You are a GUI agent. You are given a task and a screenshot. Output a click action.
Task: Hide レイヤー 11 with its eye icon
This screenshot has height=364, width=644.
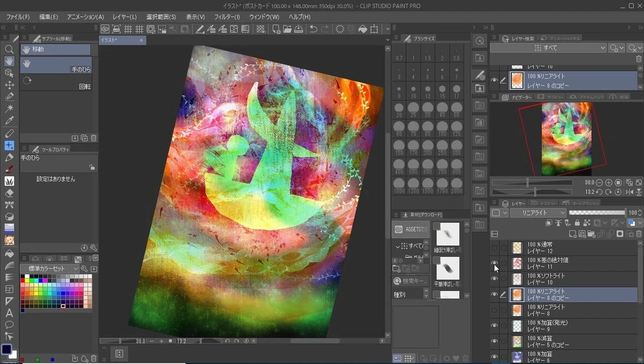pyautogui.click(x=494, y=263)
